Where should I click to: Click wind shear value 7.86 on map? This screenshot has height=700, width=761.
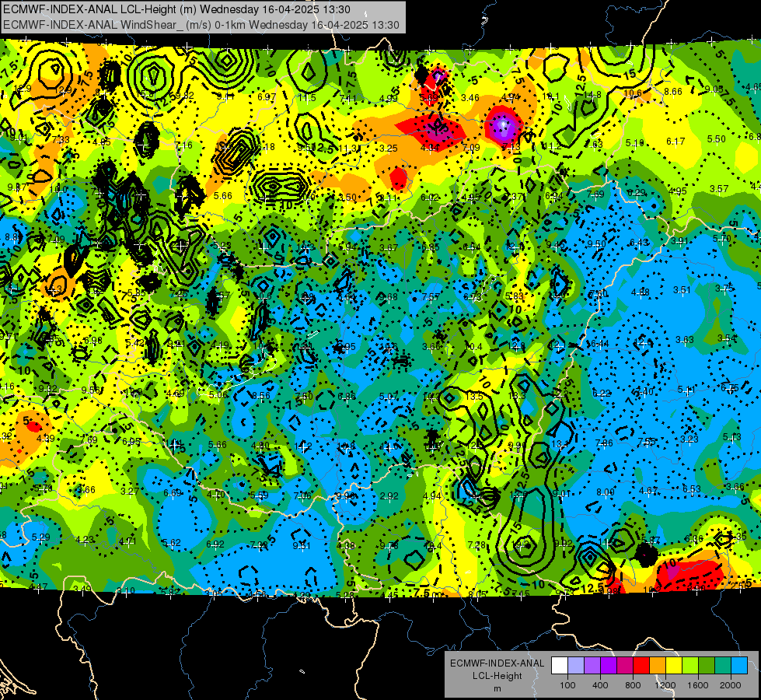[604, 443]
